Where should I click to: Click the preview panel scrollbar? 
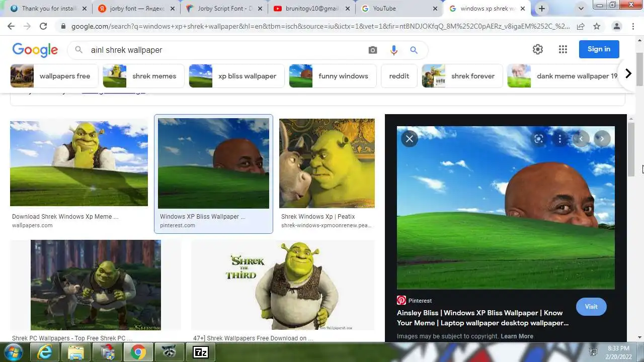pyautogui.click(x=631, y=149)
